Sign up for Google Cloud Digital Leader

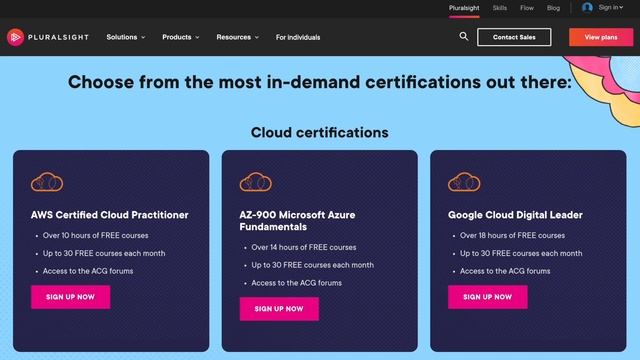(488, 297)
